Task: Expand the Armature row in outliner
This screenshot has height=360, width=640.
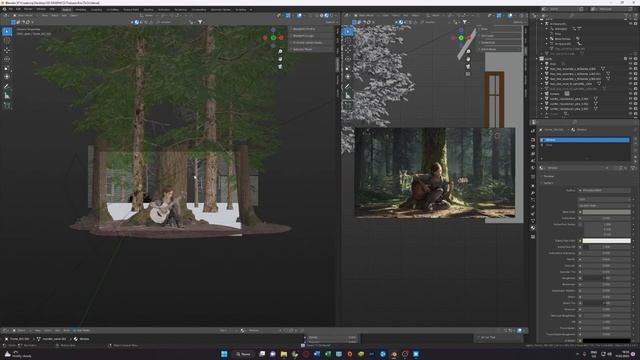Action: 542,24
